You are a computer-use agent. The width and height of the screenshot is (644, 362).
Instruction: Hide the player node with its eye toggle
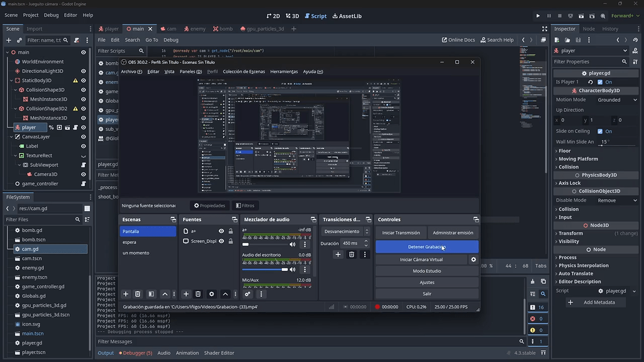click(x=82, y=127)
